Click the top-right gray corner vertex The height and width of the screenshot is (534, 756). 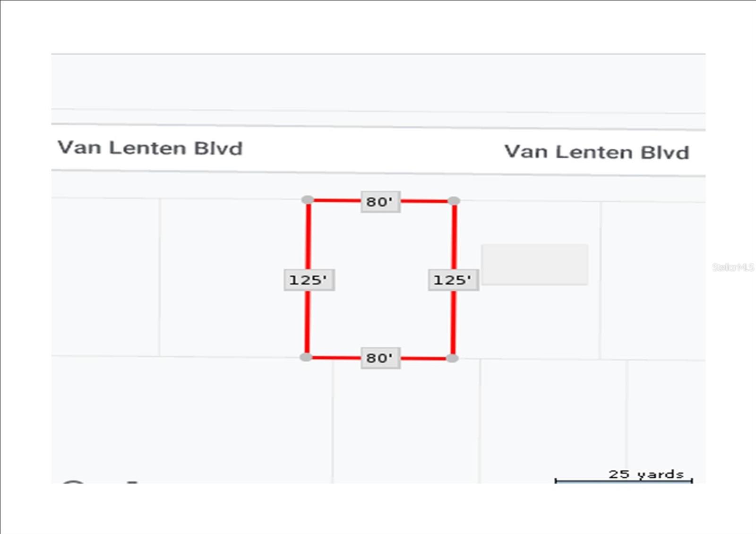tap(454, 201)
